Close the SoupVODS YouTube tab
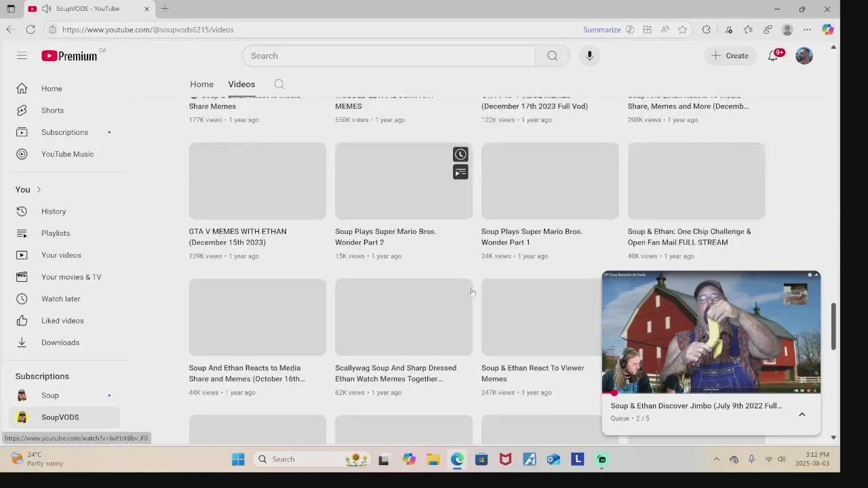Viewport: 868px width, 488px height. 146,9
